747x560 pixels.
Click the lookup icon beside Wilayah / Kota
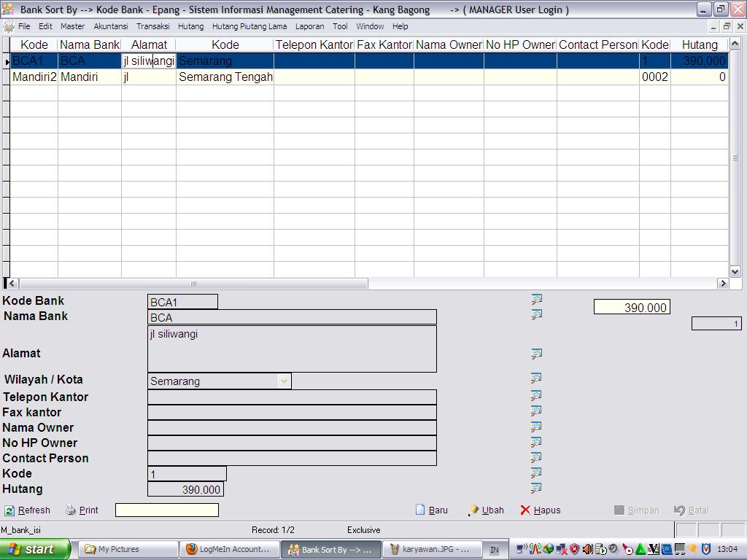536,378
